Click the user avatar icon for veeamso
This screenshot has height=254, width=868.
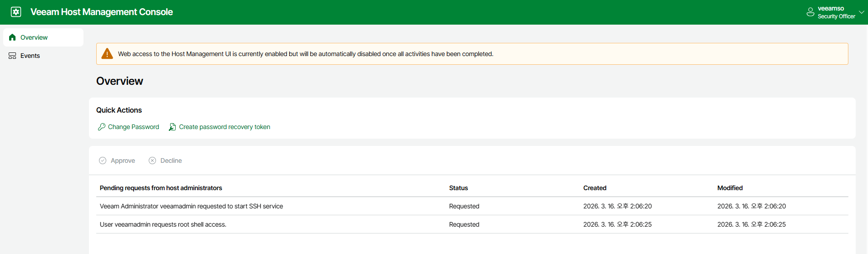click(x=811, y=12)
